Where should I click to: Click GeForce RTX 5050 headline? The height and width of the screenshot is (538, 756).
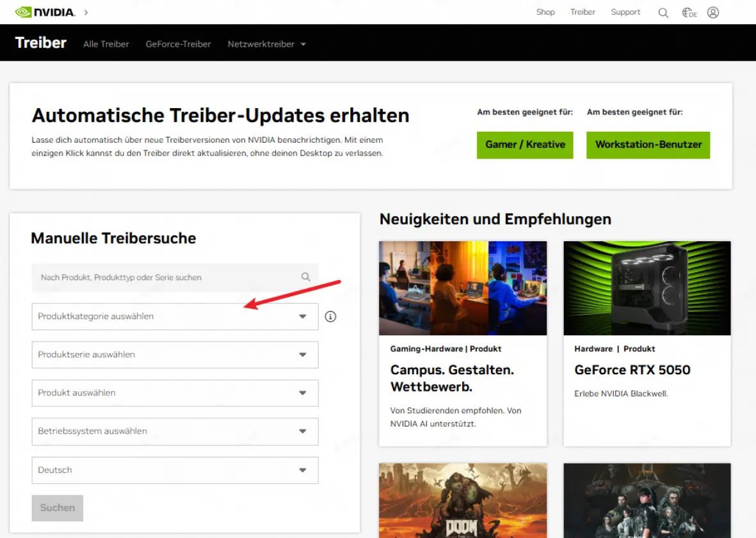[632, 370]
